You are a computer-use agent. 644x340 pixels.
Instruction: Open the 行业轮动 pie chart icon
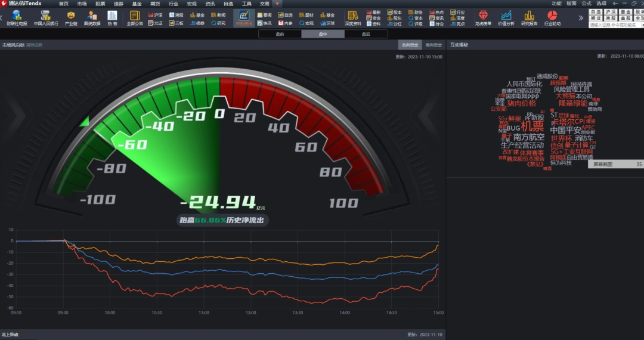pos(552,18)
